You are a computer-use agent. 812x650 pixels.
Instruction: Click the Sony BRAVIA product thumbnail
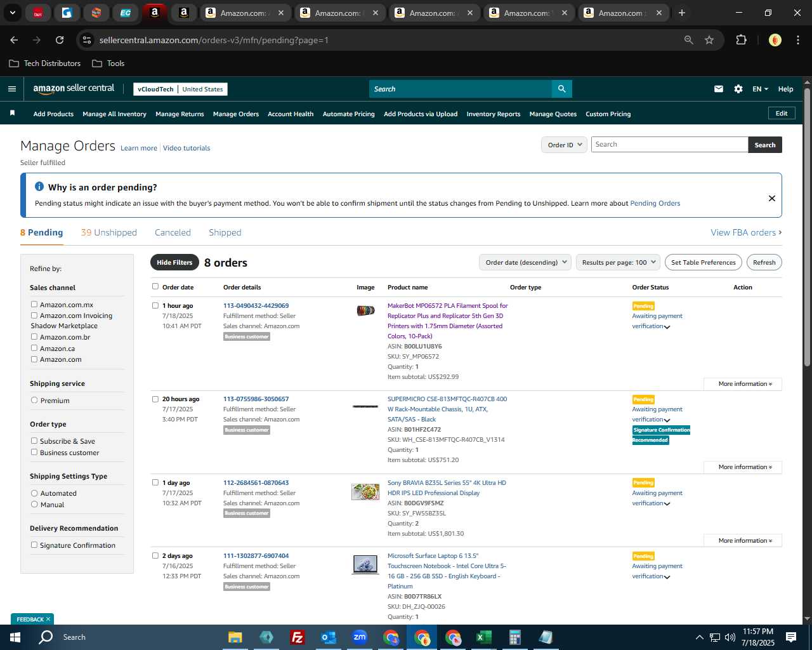(x=365, y=491)
